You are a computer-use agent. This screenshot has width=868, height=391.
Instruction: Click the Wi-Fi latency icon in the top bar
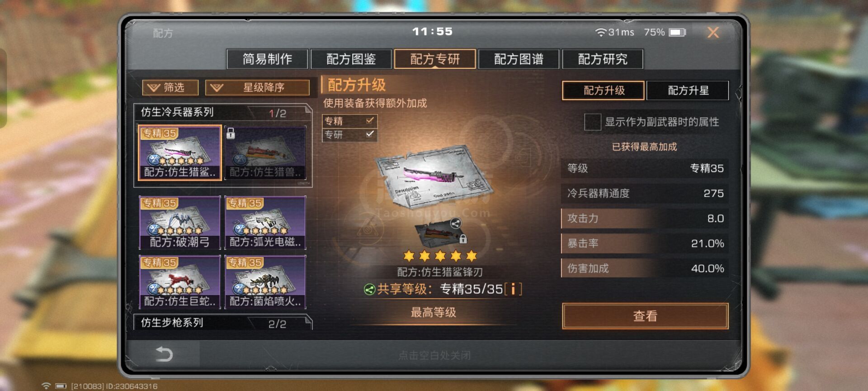click(600, 32)
